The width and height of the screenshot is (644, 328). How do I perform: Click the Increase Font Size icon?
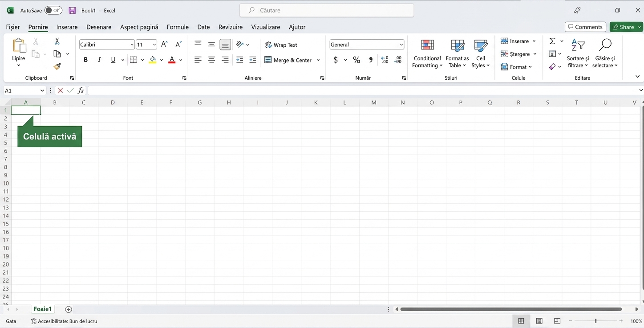point(164,44)
